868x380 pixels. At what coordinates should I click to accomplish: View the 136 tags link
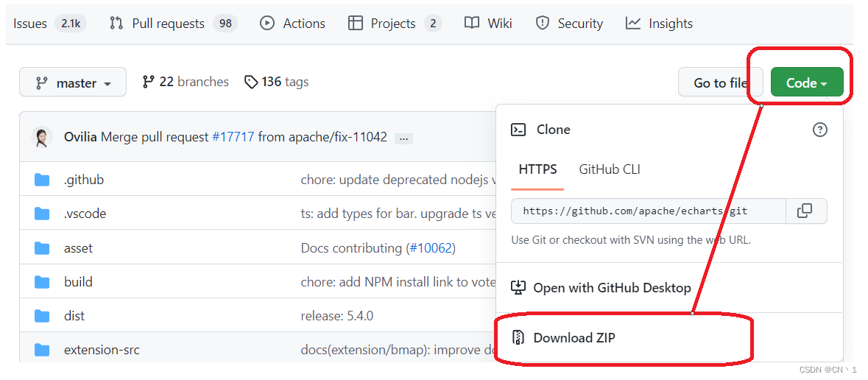(277, 82)
